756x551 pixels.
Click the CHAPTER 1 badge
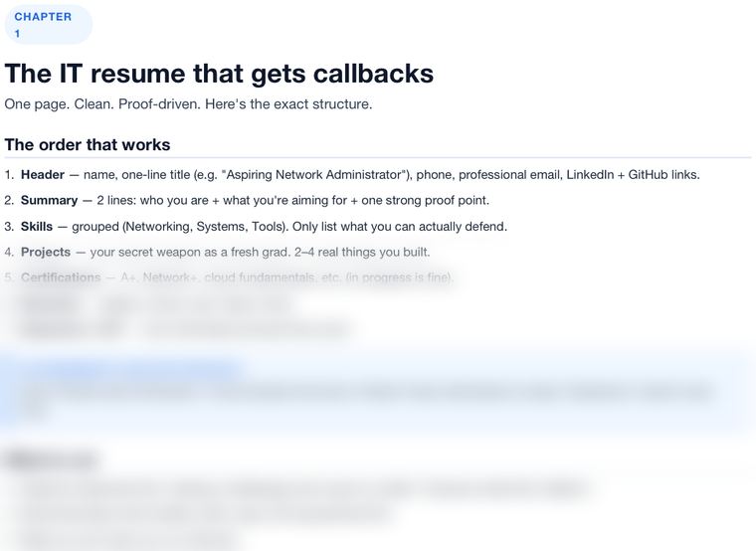48,25
